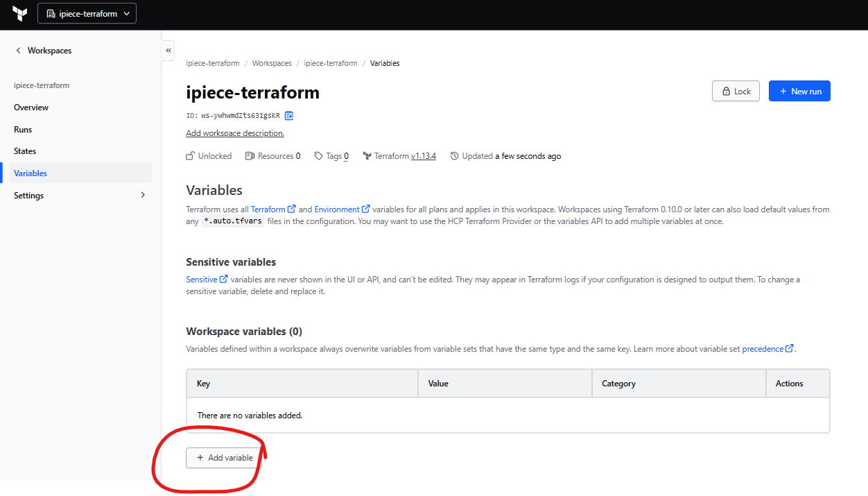
Task: Click the workspace ID text ws-ywhwmdZts631gsKR
Action: [241, 116]
